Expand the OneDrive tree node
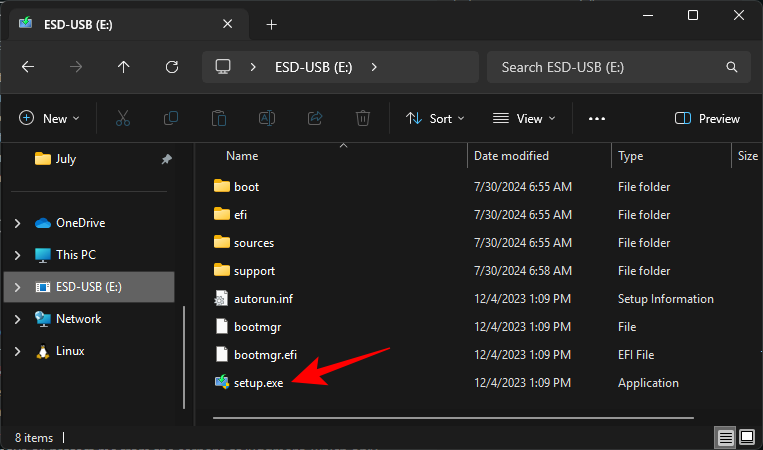 click(x=17, y=223)
